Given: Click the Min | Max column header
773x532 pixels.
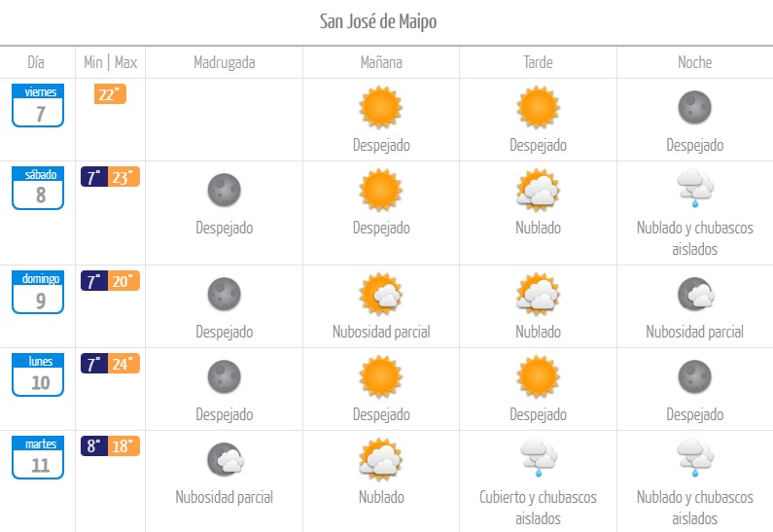Looking at the screenshot, I should [x=111, y=62].
